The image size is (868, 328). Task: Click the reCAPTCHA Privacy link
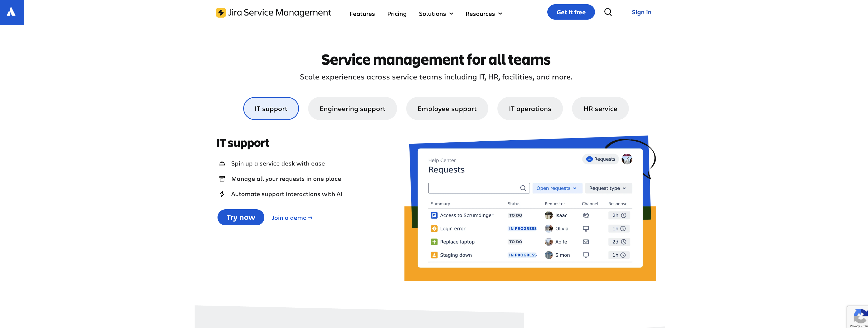[x=855, y=326]
